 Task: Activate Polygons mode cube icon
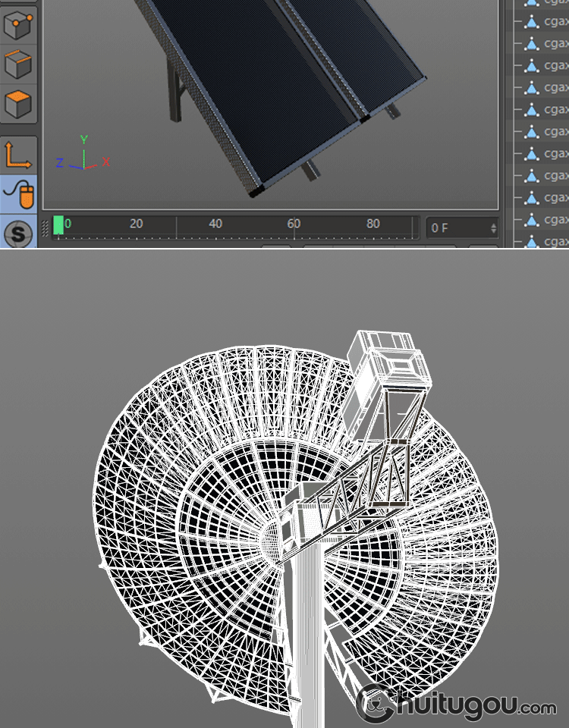pos(19,104)
